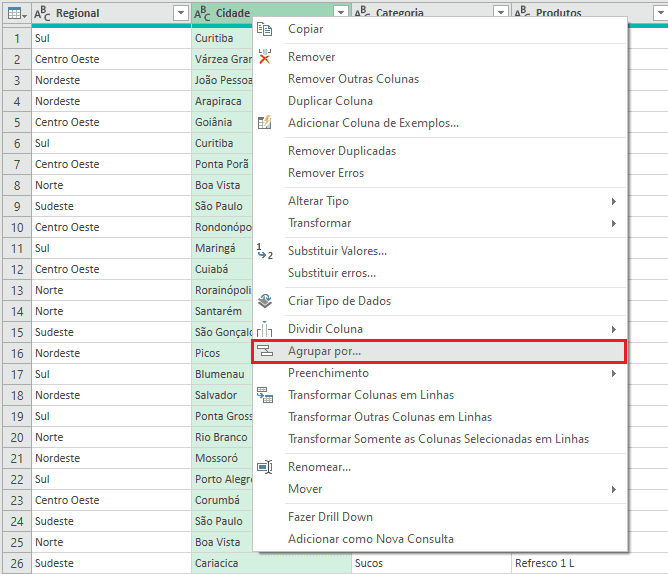Click the Refresco 1 L cell
The image size is (668, 574).
pos(590,563)
